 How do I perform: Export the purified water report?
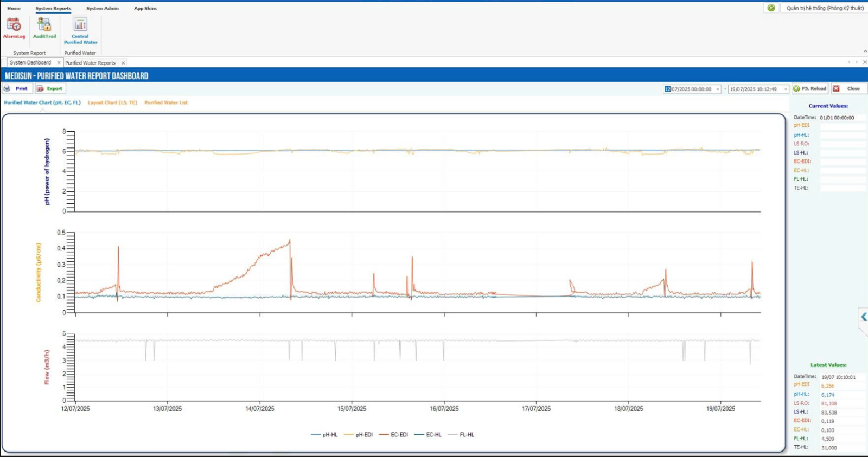point(49,88)
